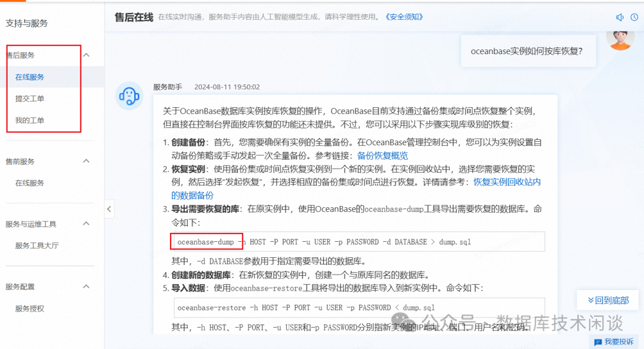The height and width of the screenshot is (349, 644).
Task: Click the service assistant robot avatar
Action: tap(129, 96)
